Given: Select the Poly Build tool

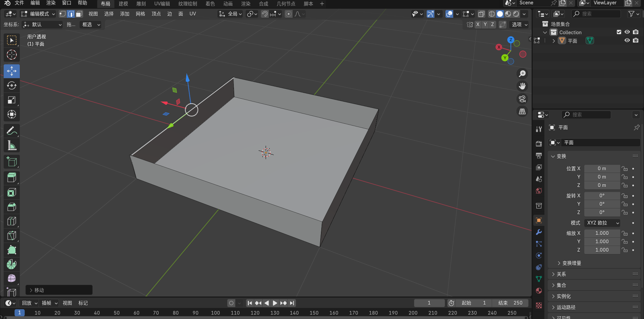Looking at the screenshot, I should point(12,250).
